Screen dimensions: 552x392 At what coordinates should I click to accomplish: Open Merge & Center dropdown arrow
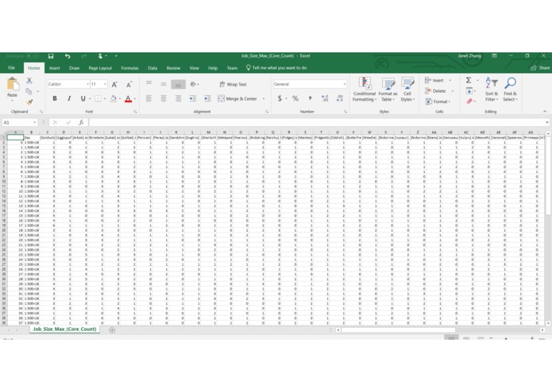(264, 98)
